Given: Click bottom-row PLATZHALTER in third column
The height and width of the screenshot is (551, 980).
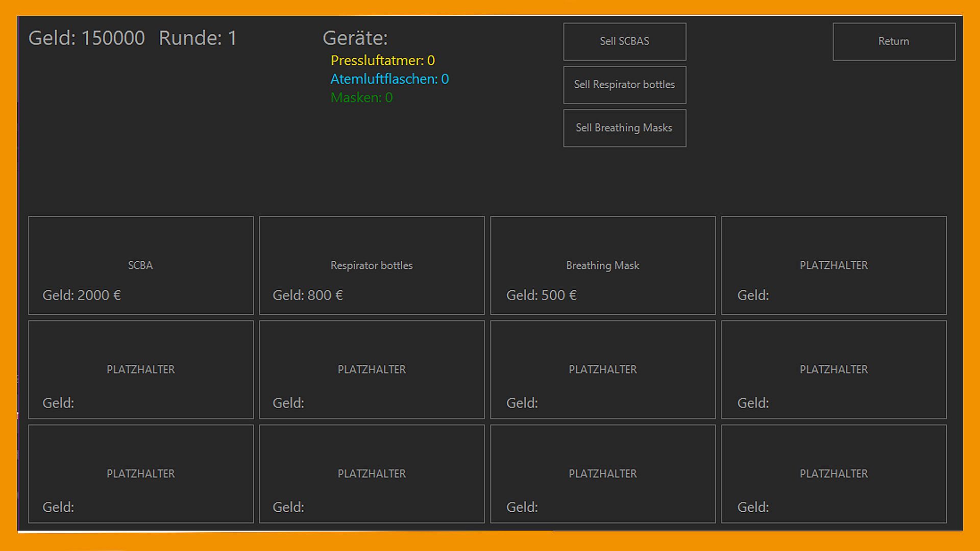Looking at the screenshot, I should (602, 473).
